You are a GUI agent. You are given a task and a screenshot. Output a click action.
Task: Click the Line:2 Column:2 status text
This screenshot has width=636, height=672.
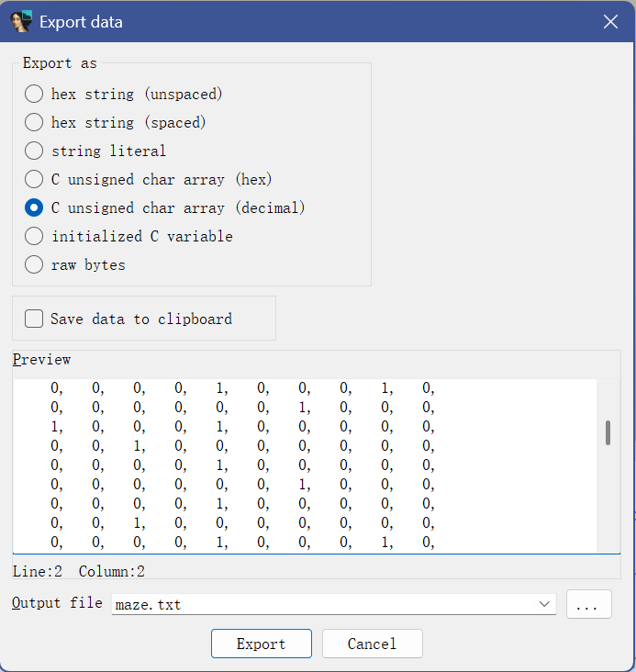tap(78, 571)
